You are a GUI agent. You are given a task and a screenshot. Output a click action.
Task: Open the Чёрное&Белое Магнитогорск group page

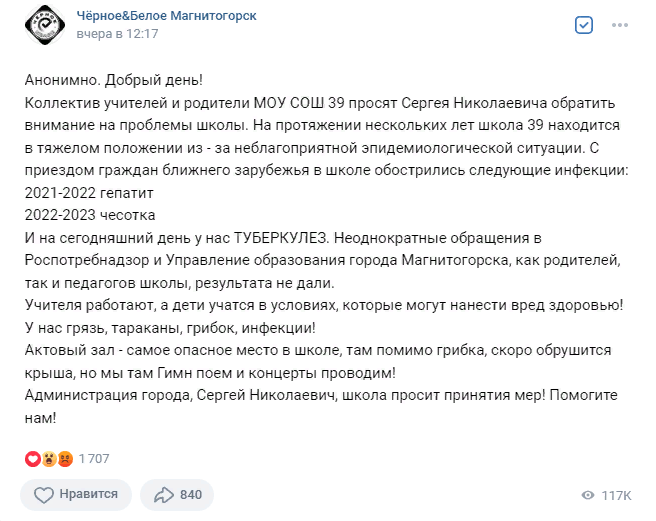pyautogui.click(x=166, y=16)
